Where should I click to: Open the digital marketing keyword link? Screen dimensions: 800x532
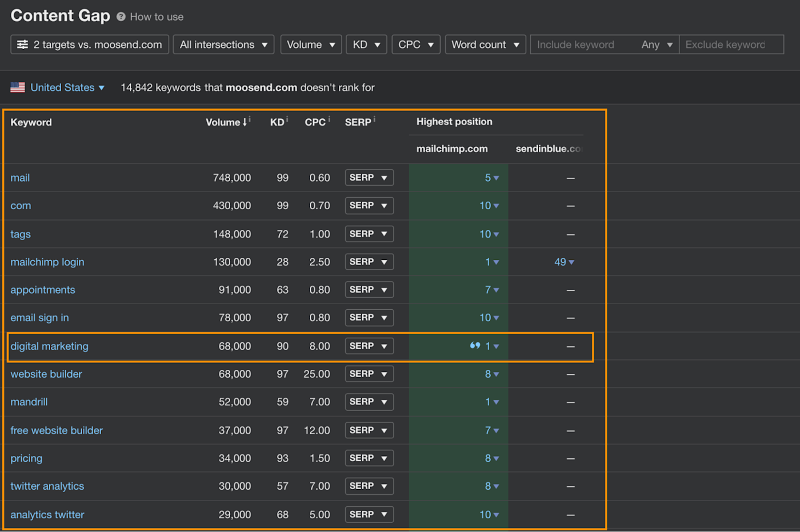click(50, 346)
